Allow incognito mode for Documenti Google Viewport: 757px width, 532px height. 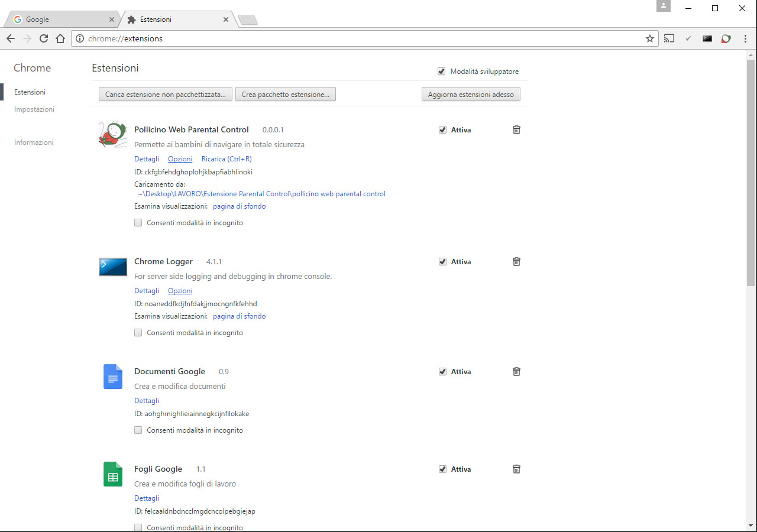(138, 430)
